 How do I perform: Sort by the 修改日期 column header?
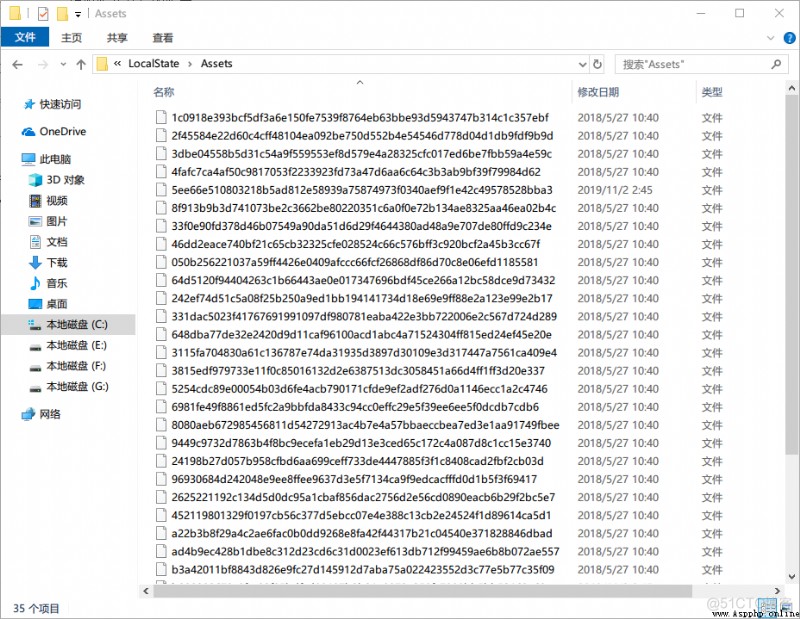598,92
